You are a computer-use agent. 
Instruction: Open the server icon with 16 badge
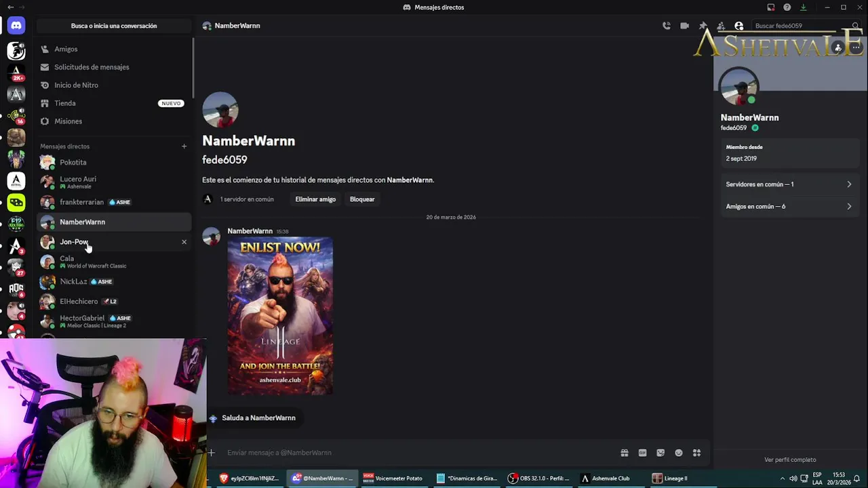coord(16,115)
